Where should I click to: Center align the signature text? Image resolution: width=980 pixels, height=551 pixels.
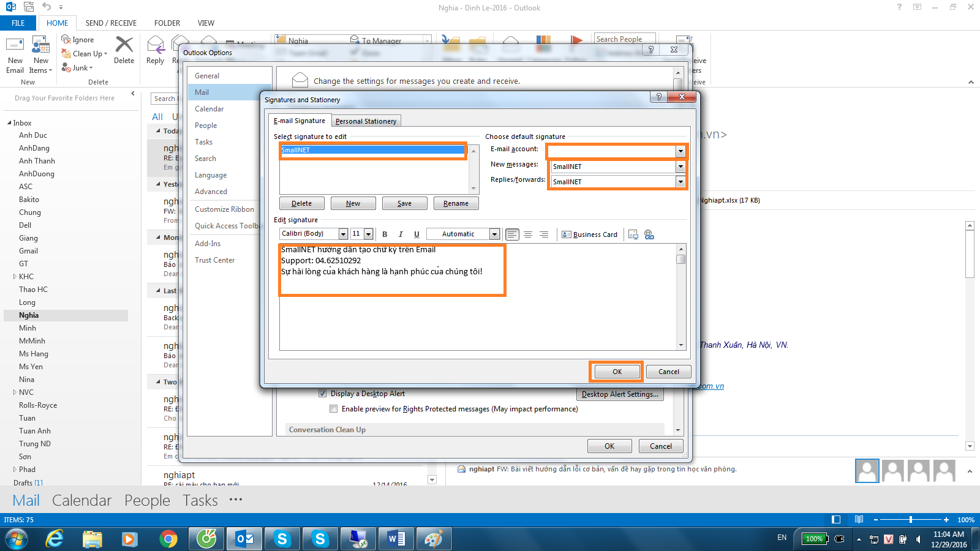pyautogui.click(x=528, y=234)
